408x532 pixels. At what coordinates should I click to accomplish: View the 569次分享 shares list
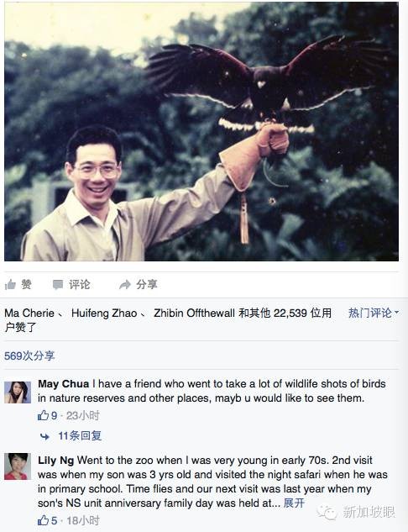tap(29, 356)
